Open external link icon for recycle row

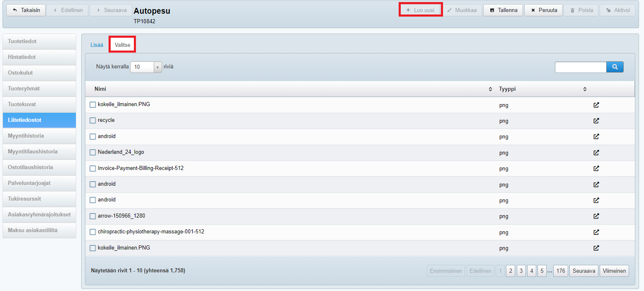596,121
